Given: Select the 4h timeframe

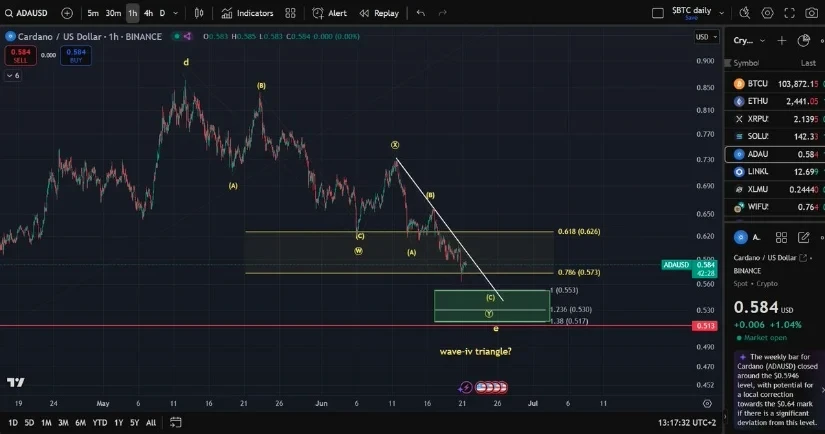Looking at the screenshot, I should pyautogui.click(x=148, y=13).
